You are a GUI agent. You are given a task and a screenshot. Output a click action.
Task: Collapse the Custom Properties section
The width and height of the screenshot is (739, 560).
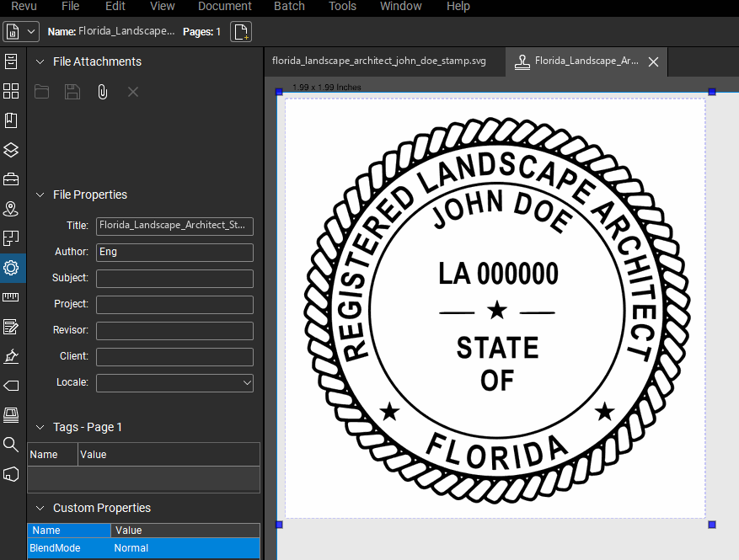(x=40, y=508)
